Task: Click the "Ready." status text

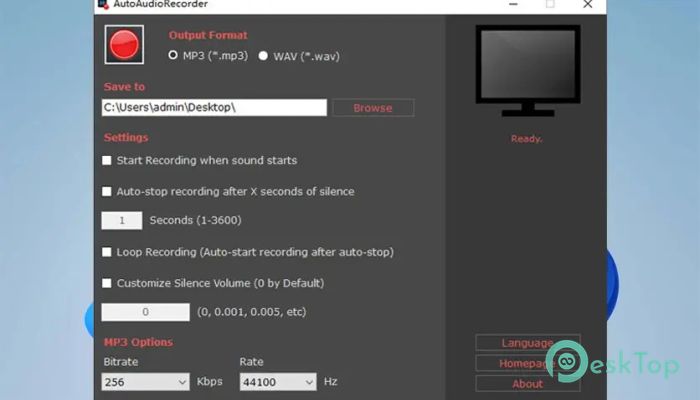Action: (x=527, y=139)
